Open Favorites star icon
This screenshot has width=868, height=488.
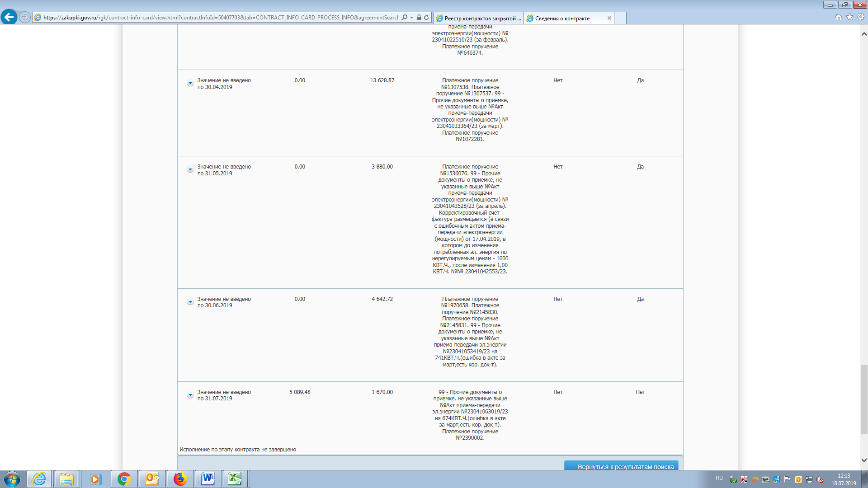pyautogui.click(x=849, y=17)
